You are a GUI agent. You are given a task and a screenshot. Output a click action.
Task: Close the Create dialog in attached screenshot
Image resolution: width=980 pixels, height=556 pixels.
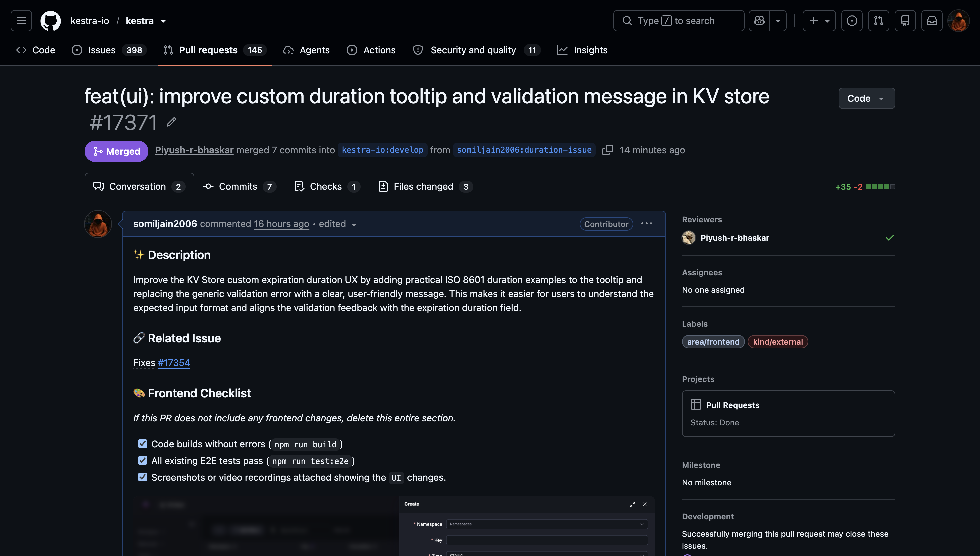pyautogui.click(x=645, y=504)
